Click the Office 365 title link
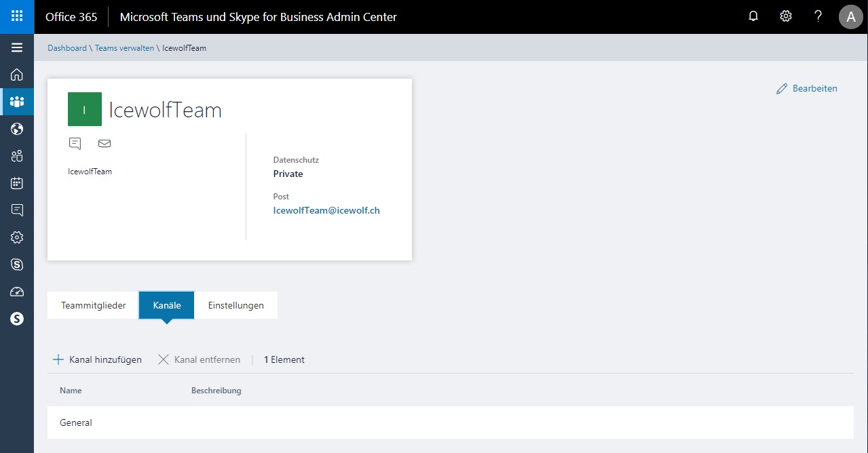The width and height of the screenshot is (868, 453). 71,17
